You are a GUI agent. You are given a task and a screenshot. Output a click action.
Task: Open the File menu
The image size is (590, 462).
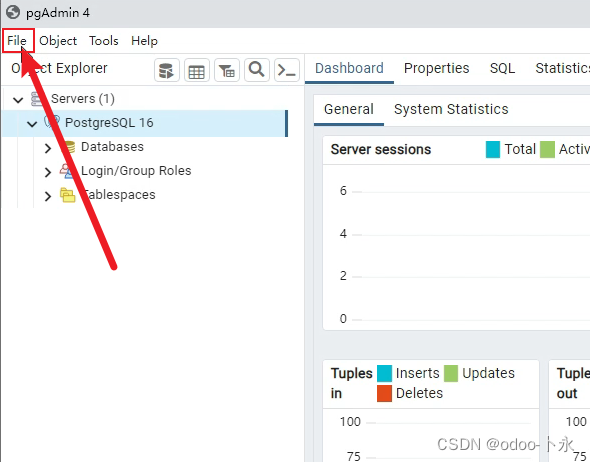click(x=17, y=41)
